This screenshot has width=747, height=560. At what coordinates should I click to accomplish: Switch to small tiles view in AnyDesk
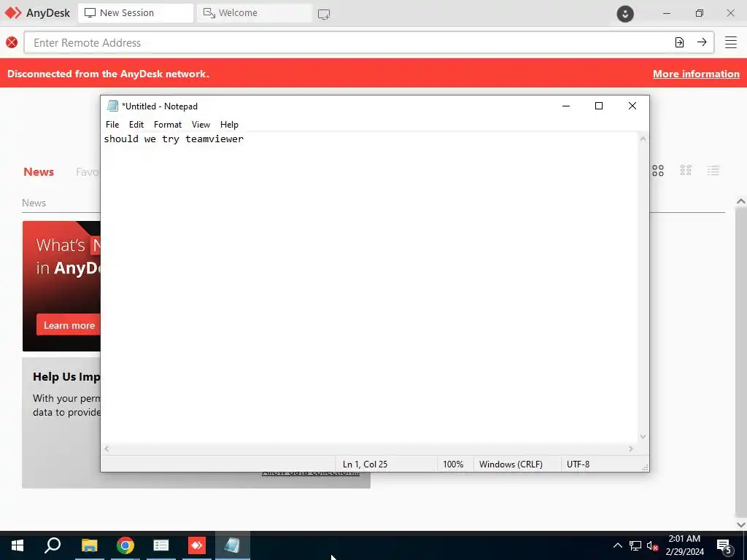pyautogui.click(x=686, y=171)
